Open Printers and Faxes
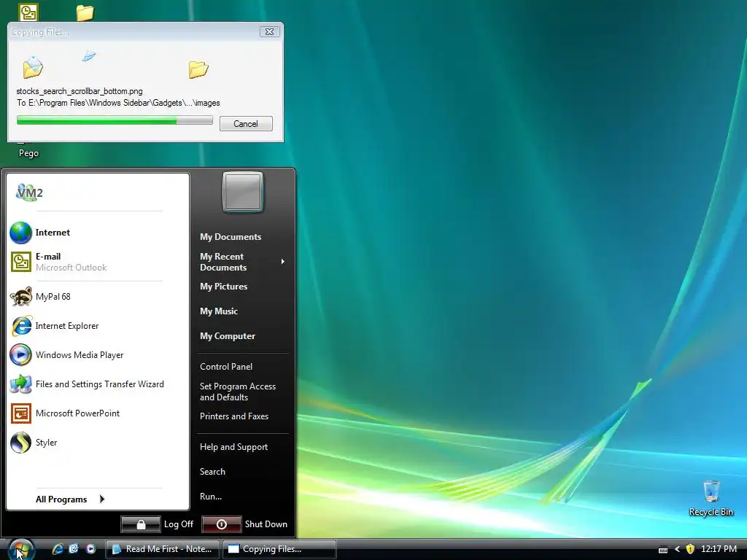The image size is (747, 560). [x=234, y=416]
